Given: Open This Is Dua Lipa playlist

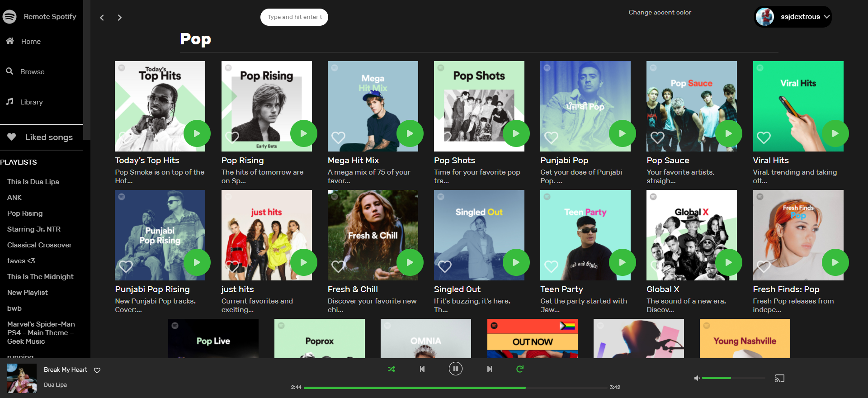Looking at the screenshot, I should [x=33, y=181].
